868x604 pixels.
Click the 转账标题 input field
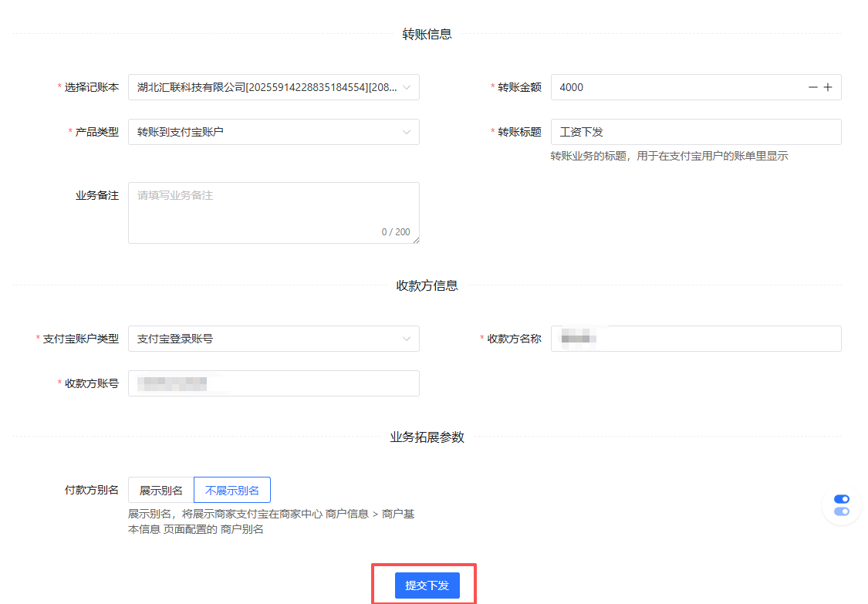pos(696,132)
